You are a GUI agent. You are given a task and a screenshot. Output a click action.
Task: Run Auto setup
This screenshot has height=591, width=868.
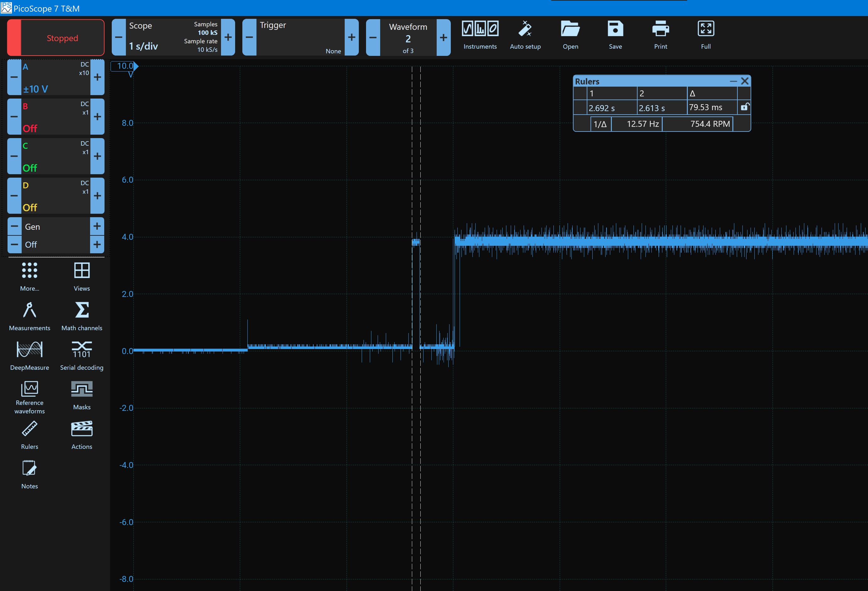pos(525,35)
